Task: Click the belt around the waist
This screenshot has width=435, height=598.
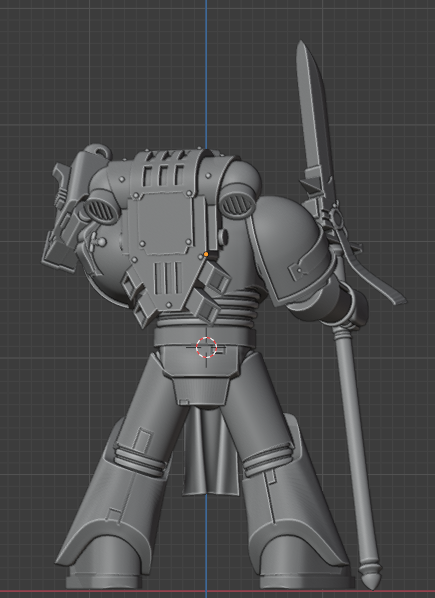Action: tap(205, 336)
